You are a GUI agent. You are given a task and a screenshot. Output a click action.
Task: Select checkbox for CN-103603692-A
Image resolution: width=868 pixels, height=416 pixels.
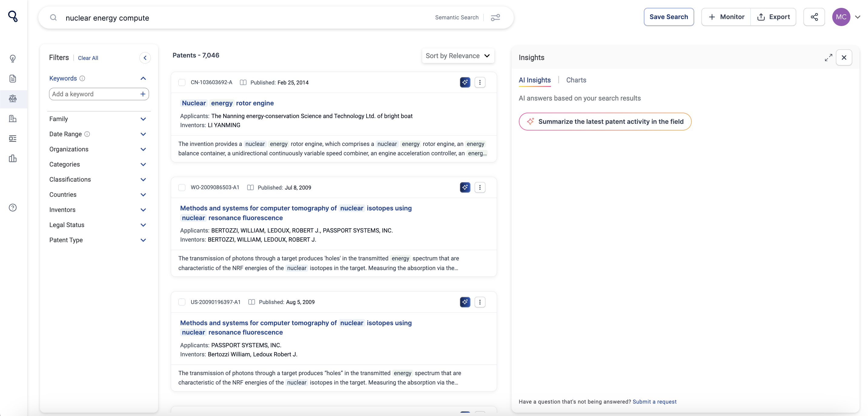[182, 83]
